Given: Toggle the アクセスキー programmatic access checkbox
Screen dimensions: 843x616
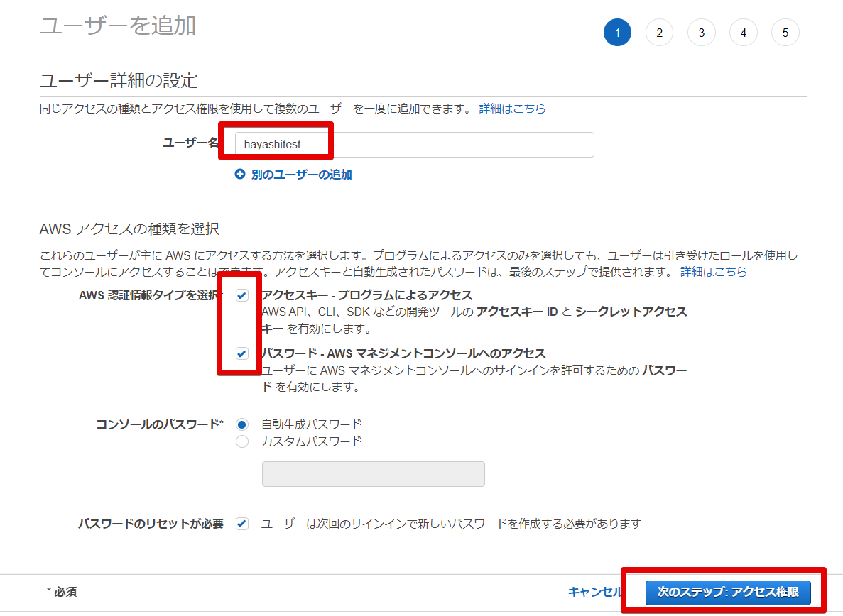Looking at the screenshot, I should [x=242, y=296].
